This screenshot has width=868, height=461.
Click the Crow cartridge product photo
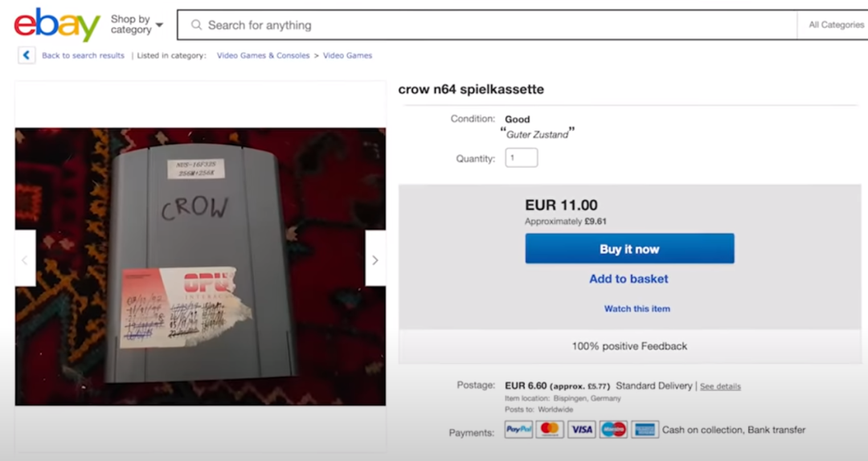tap(200, 267)
